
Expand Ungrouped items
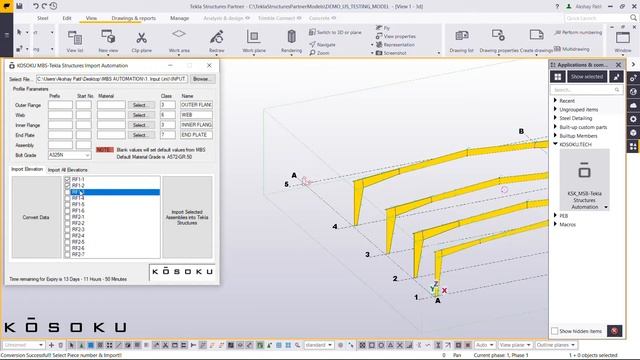(x=555, y=109)
